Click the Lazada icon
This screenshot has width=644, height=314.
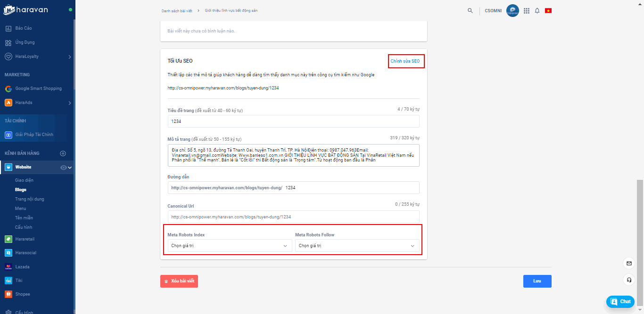point(8,266)
